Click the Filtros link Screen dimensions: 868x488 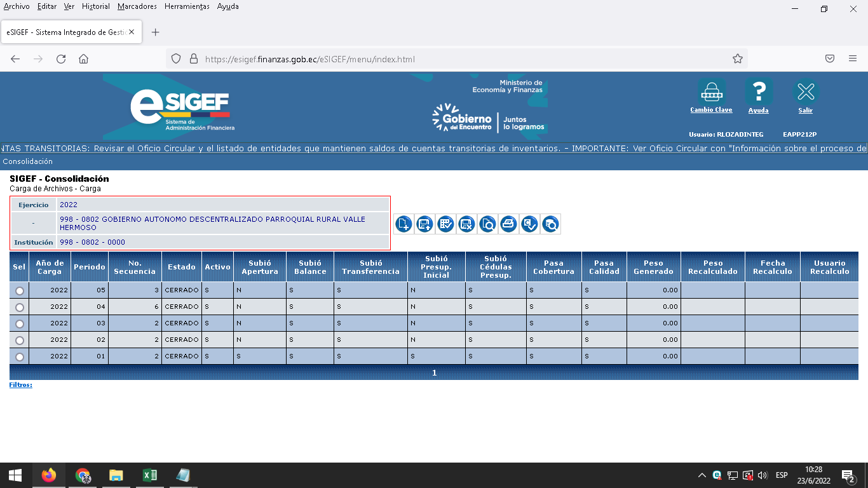21,385
